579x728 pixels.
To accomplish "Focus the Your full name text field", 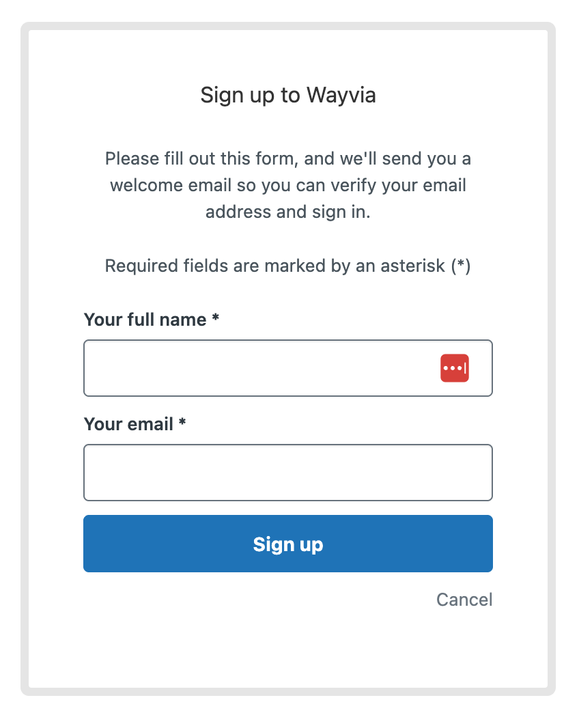I will pos(259,368).
